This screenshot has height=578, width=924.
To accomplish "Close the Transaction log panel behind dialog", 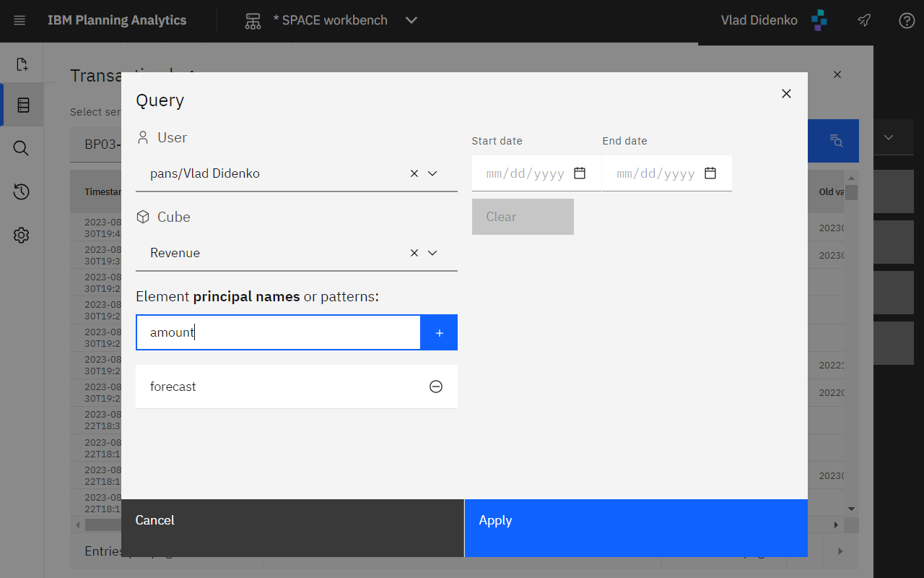I will [837, 74].
